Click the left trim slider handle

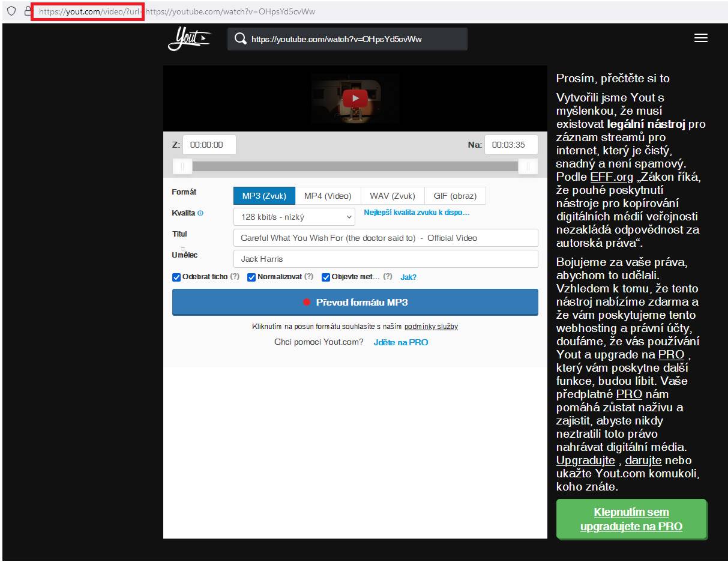tap(182, 166)
